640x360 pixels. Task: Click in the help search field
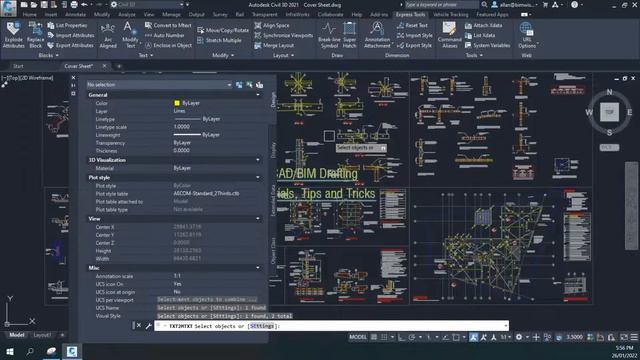click(x=442, y=5)
